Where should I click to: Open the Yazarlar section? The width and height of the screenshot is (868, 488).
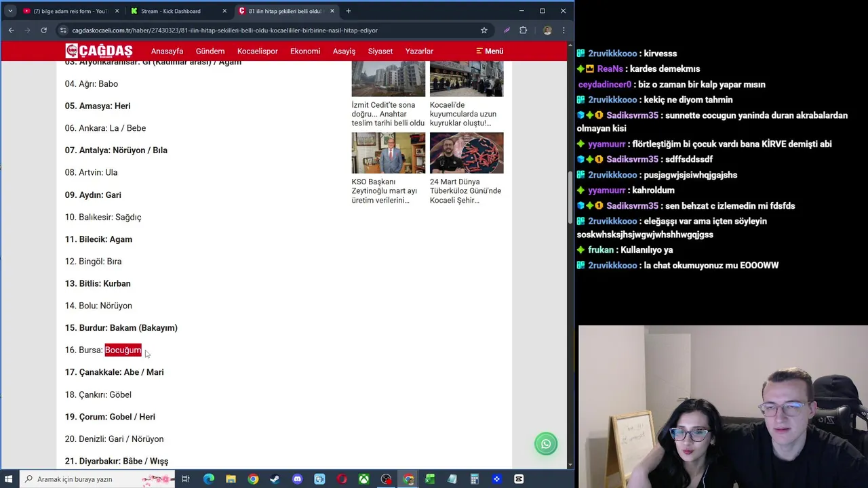click(x=419, y=51)
